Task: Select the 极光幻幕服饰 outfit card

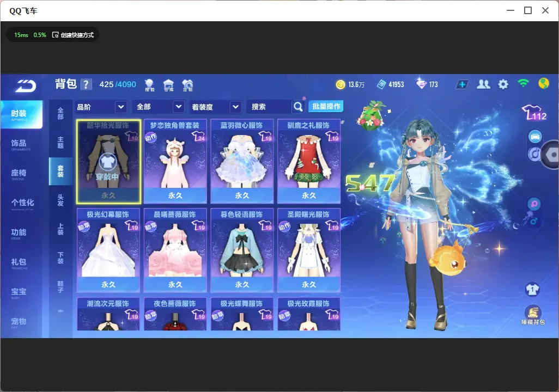Action: click(x=108, y=250)
